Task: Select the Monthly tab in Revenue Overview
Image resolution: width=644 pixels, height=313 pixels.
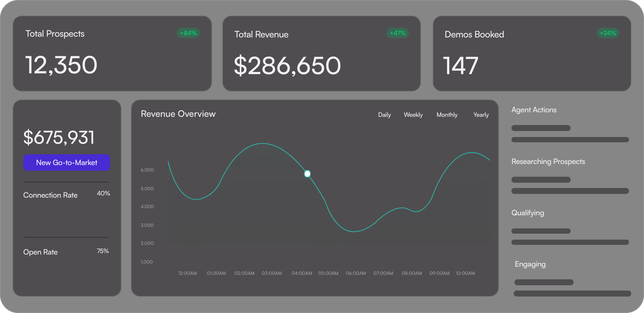Action: [447, 115]
